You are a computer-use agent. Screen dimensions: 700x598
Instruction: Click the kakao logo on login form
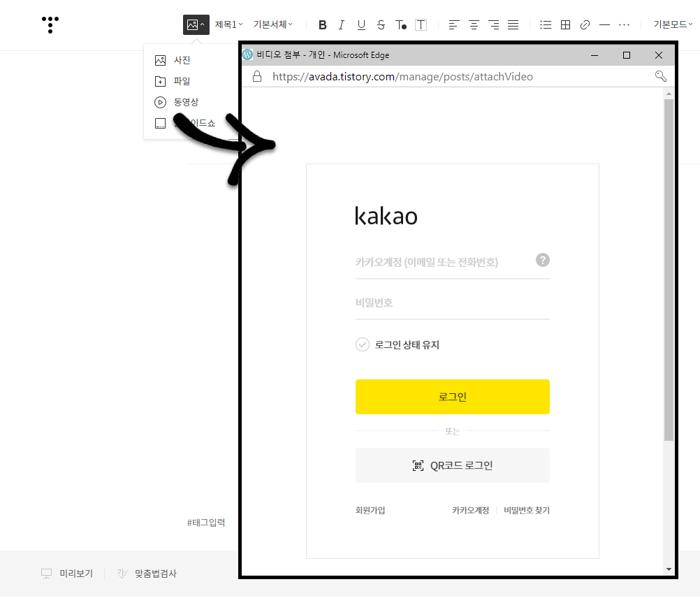click(x=386, y=216)
